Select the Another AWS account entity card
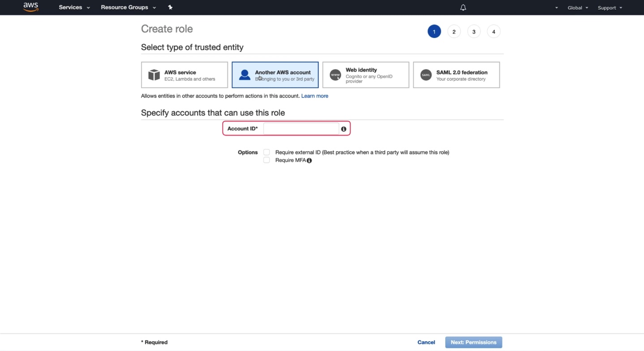The width and height of the screenshot is (644, 351). (x=275, y=75)
